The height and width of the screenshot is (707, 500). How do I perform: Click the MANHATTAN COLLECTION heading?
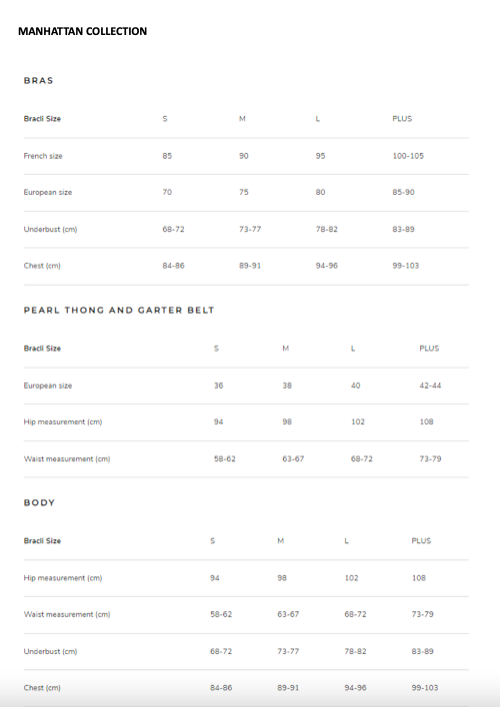(x=83, y=31)
